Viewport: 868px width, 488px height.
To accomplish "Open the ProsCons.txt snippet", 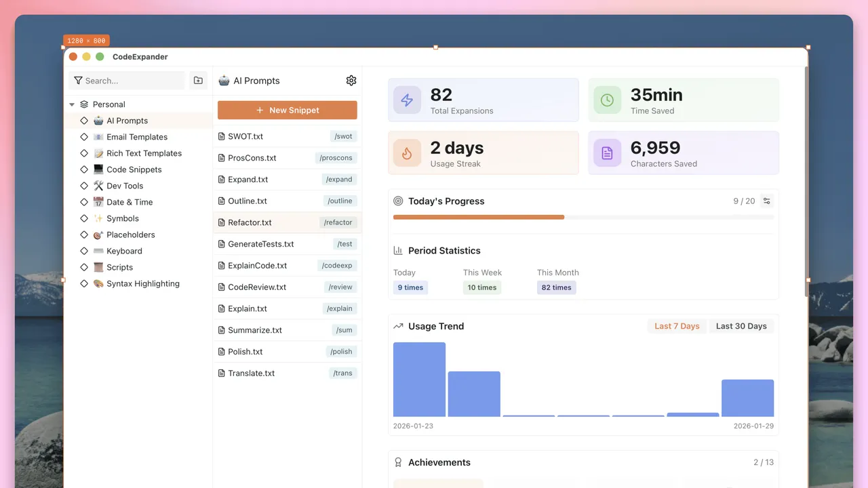I will click(x=288, y=158).
